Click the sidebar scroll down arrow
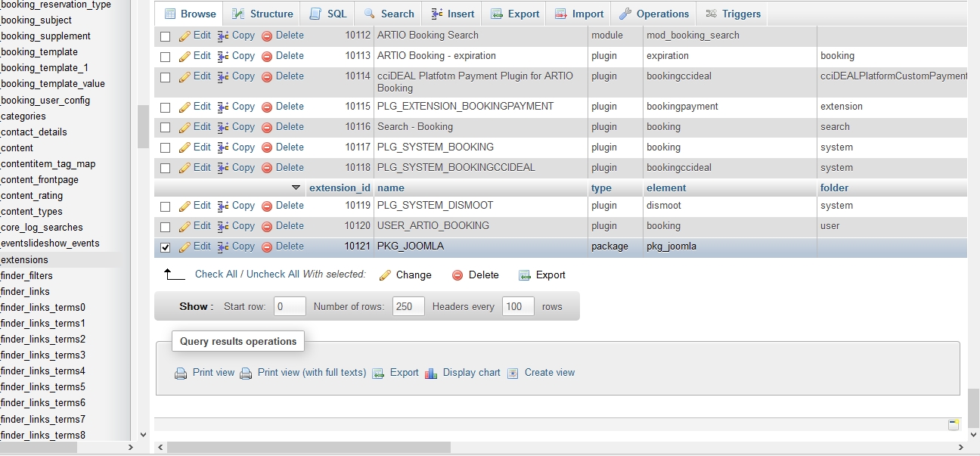The image size is (980, 456). pyautogui.click(x=144, y=435)
